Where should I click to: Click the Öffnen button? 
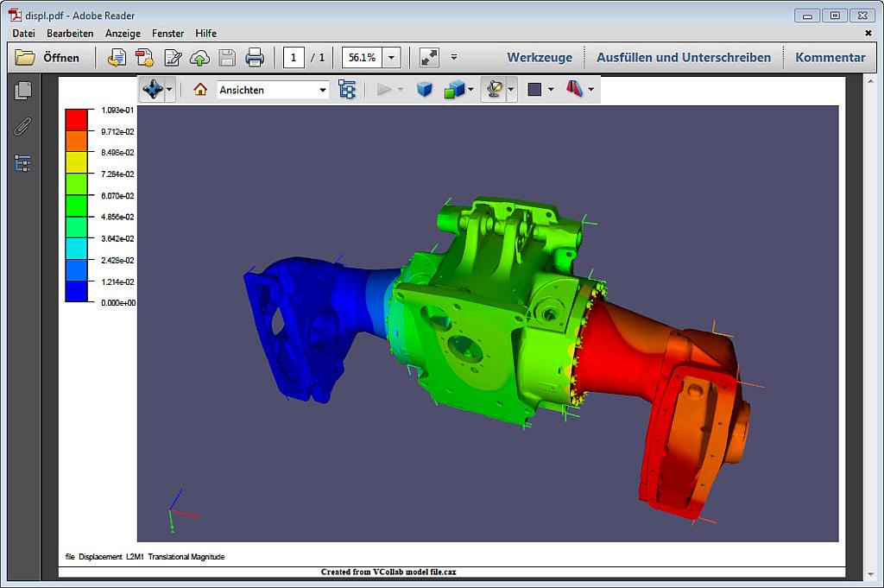(50, 58)
